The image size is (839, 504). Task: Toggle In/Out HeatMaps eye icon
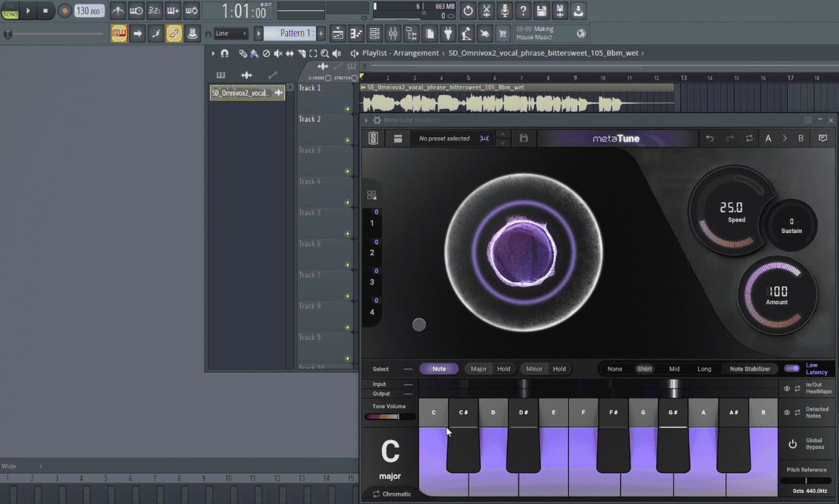(x=786, y=388)
